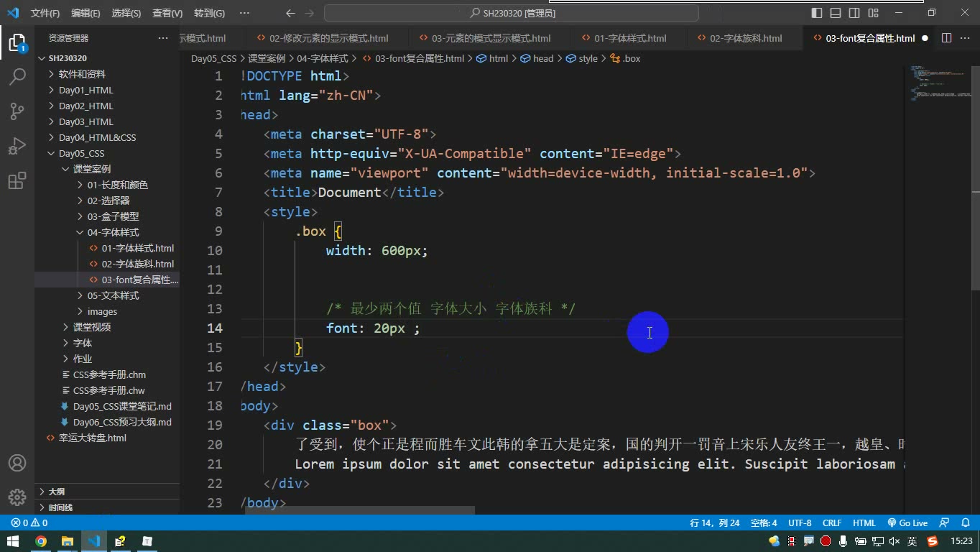Open the Run and Debug view
Image resolution: width=980 pixels, height=552 pixels.
[x=17, y=146]
